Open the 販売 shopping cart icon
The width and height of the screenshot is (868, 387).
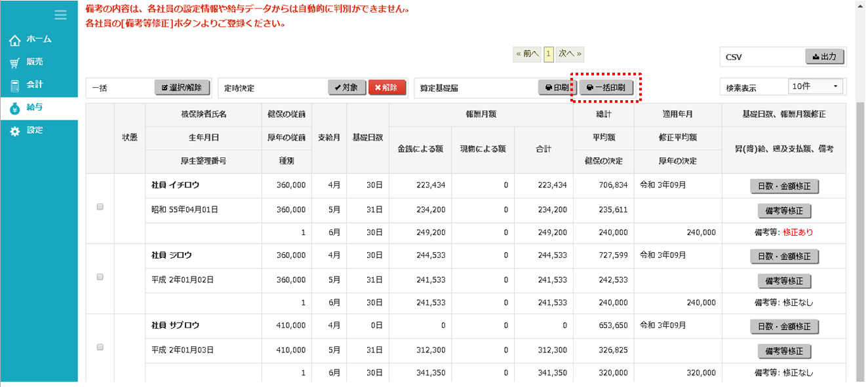[x=15, y=63]
